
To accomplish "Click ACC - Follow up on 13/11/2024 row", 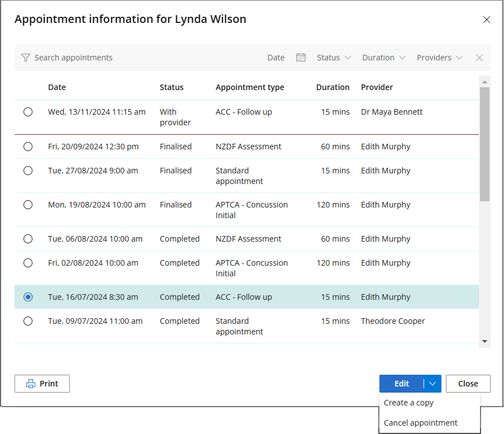I will point(244,112).
